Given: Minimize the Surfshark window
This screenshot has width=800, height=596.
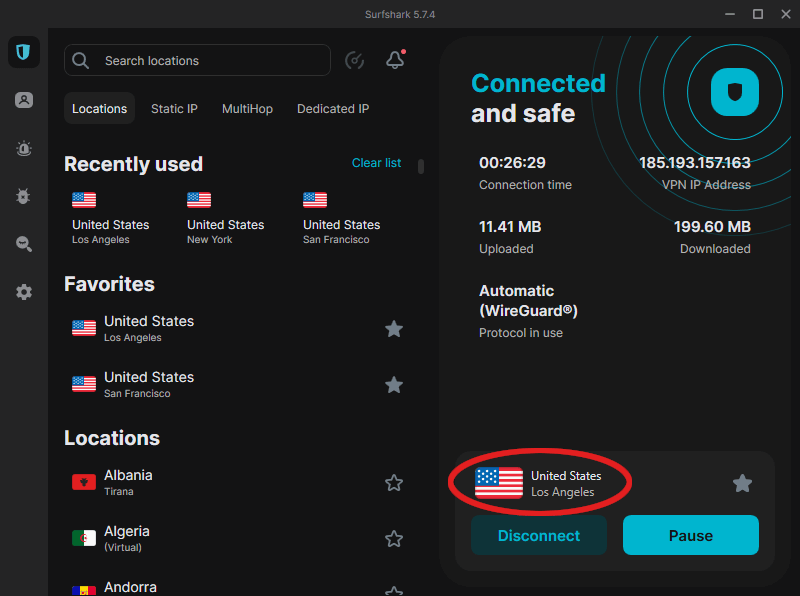Looking at the screenshot, I should coord(730,14).
